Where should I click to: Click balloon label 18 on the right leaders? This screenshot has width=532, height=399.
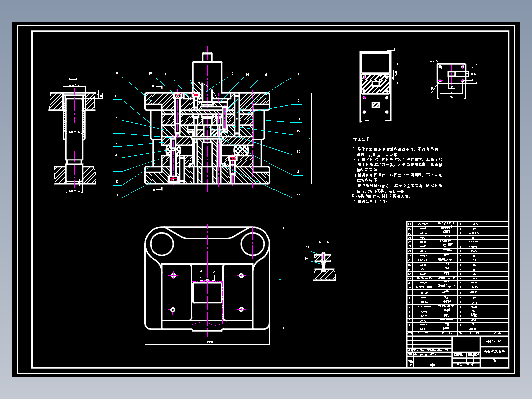pos(298,119)
